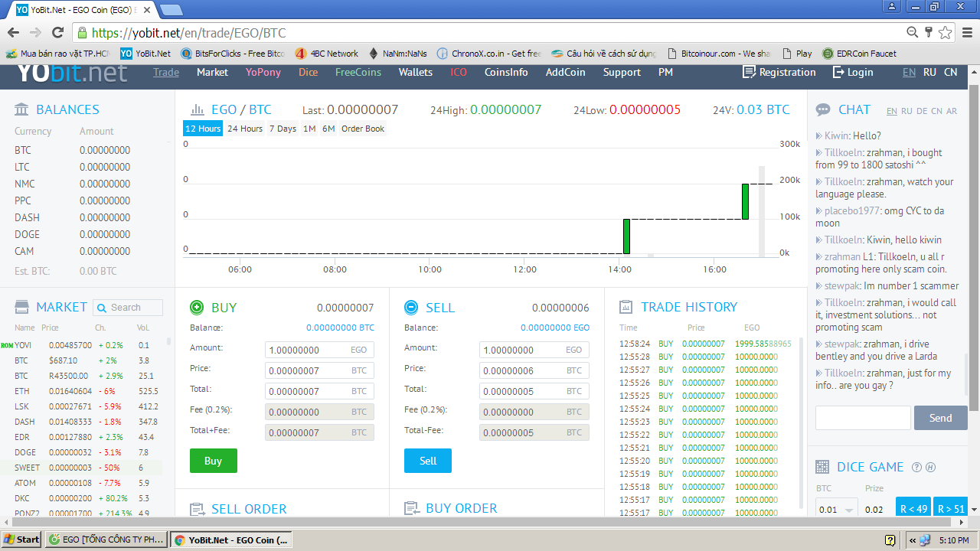Click the BUY Amount input field
Image resolution: width=980 pixels, height=551 pixels.
click(320, 350)
